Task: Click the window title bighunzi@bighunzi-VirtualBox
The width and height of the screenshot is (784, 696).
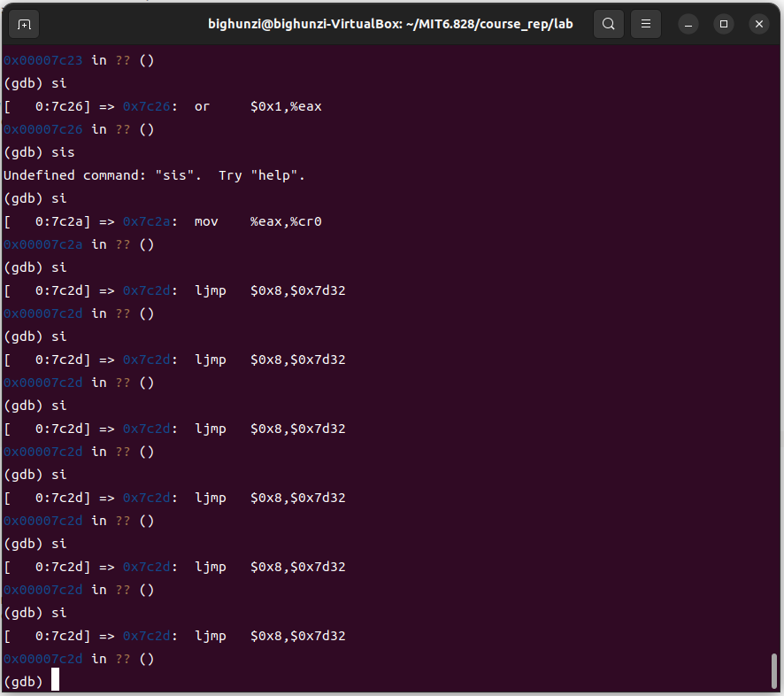Action: coord(390,24)
